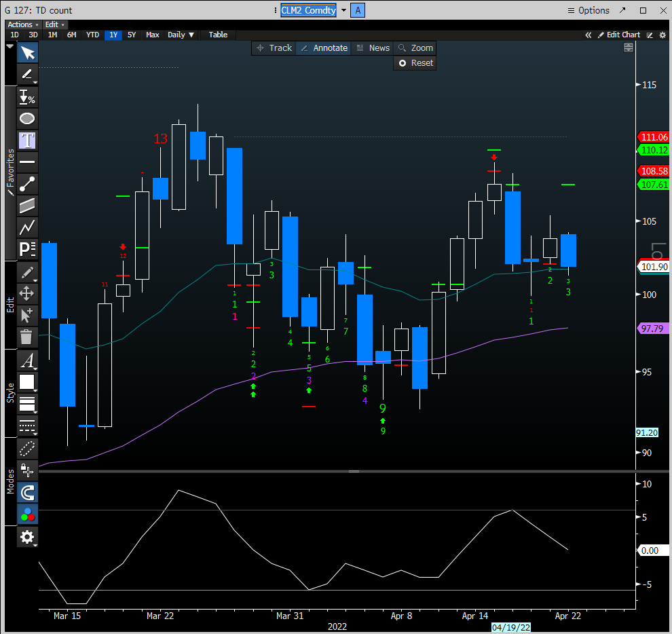Click the Reset zoom button
This screenshot has height=634, width=672.
[415, 63]
